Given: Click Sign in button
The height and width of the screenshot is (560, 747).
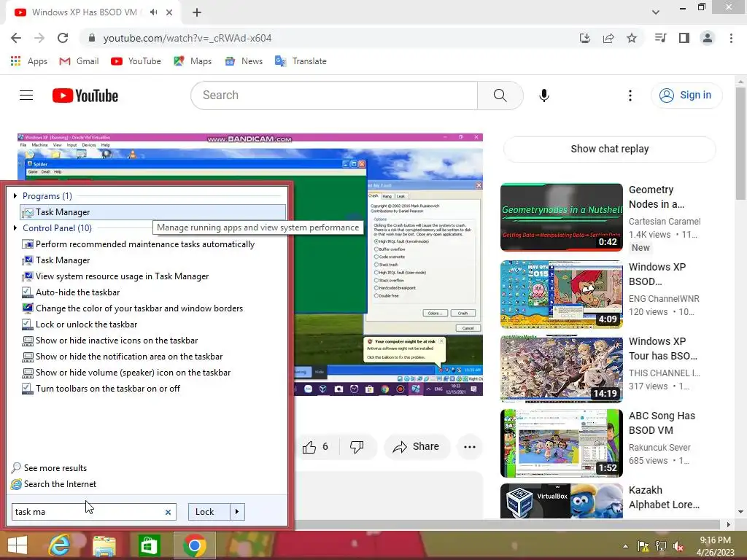Looking at the screenshot, I should click(686, 96).
